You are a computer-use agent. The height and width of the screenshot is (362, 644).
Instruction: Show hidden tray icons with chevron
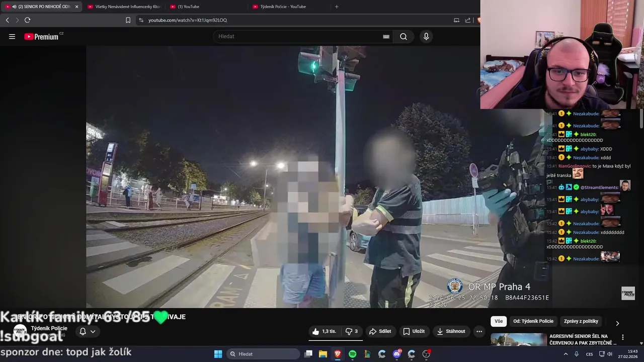coord(566,354)
